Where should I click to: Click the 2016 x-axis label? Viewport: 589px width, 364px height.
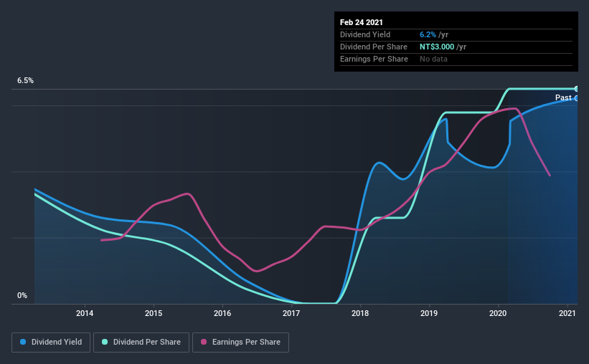tap(222, 313)
